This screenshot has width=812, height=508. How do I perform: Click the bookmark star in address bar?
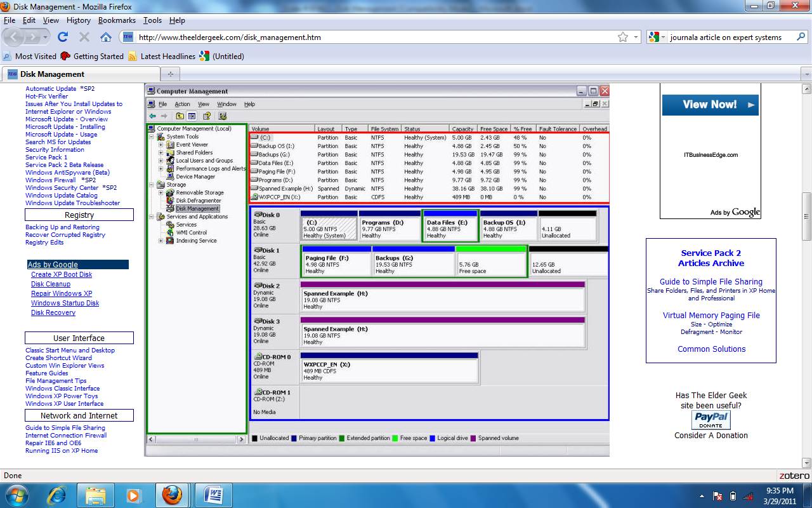pyautogui.click(x=623, y=37)
